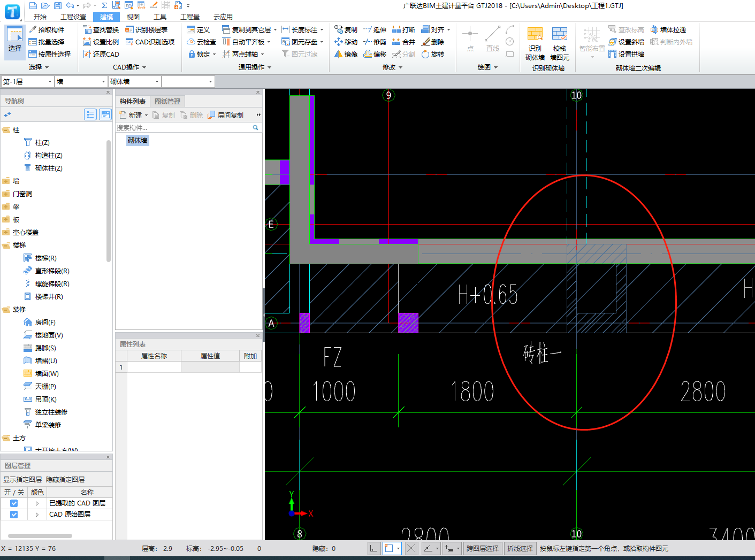This screenshot has width=755, height=560.
Task: Open CAD识别选项
Action: click(x=150, y=42)
